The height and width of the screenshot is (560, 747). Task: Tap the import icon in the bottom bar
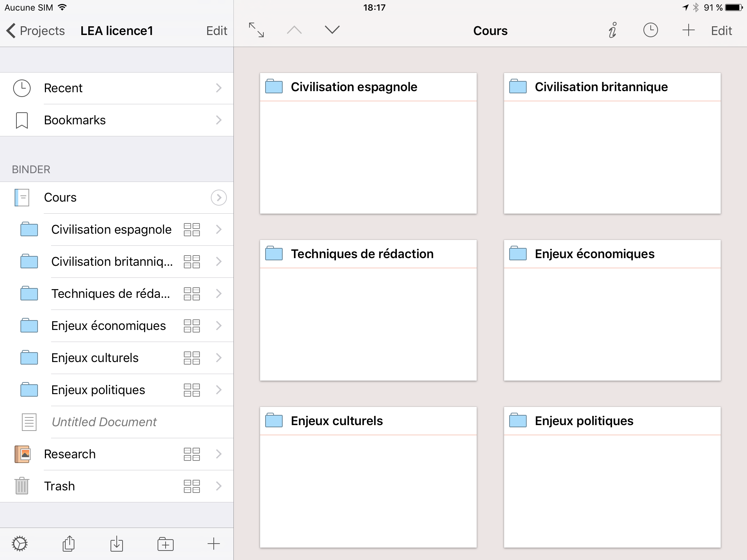tap(117, 544)
